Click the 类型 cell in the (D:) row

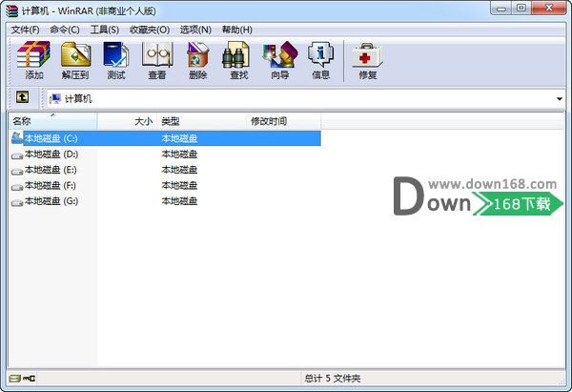pyautogui.click(x=179, y=154)
